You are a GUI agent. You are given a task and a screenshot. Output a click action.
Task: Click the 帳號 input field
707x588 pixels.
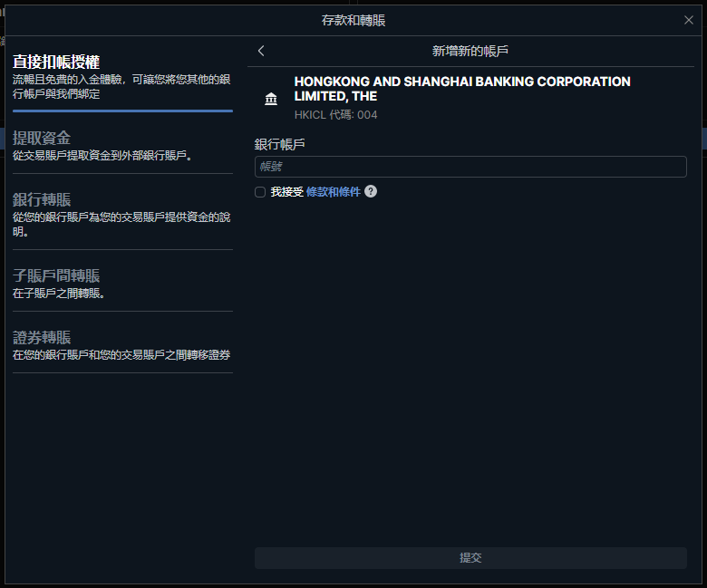coord(470,167)
